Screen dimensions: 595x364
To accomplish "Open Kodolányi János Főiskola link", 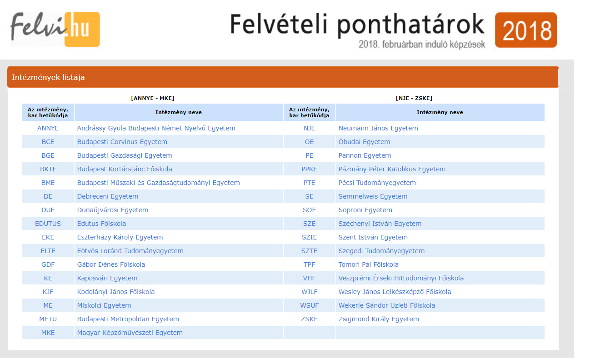I will tap(116, 292).
